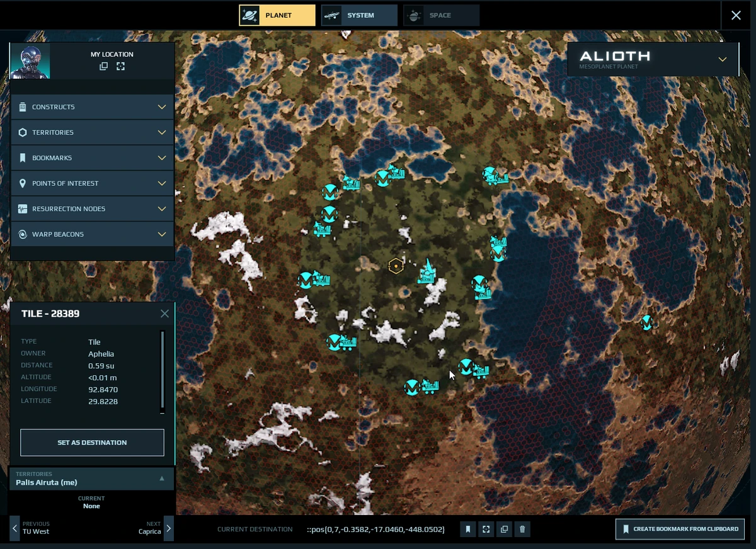Center the map on My Location

(120, 66)
